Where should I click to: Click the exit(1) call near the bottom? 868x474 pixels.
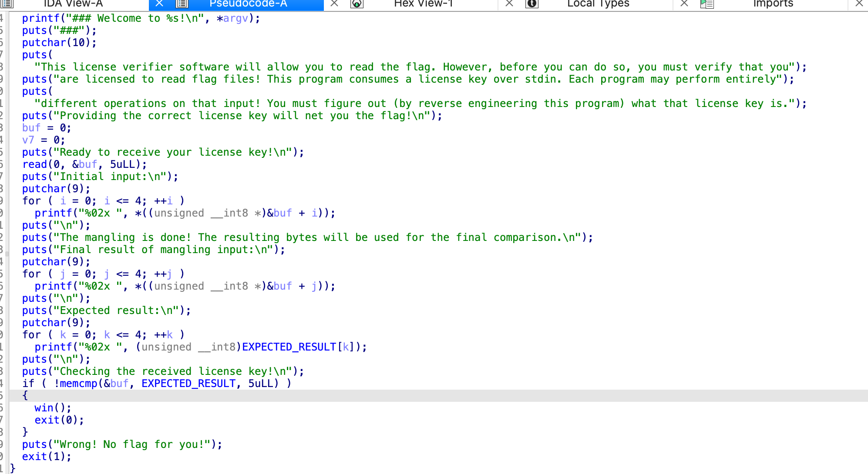coord(34,457)
